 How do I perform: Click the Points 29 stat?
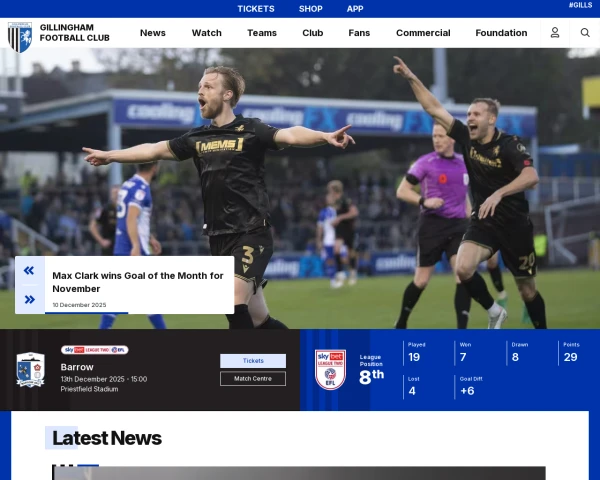(x=571, y=353)
